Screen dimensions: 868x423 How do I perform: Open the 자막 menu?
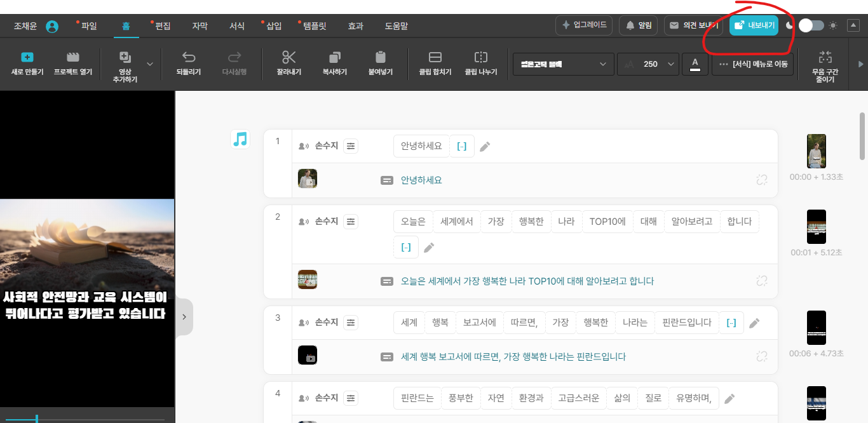pyautogui.click(x=200, y=26)
